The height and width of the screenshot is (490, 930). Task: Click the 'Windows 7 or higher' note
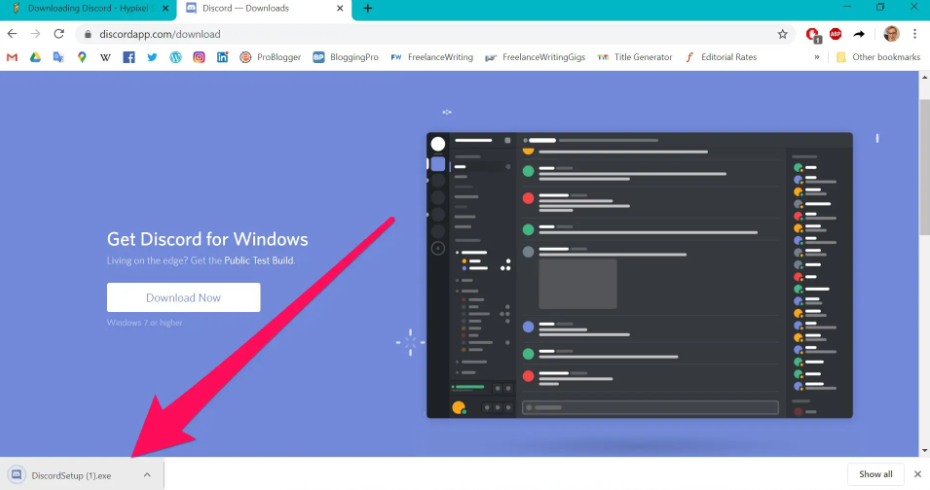point(144,323)
